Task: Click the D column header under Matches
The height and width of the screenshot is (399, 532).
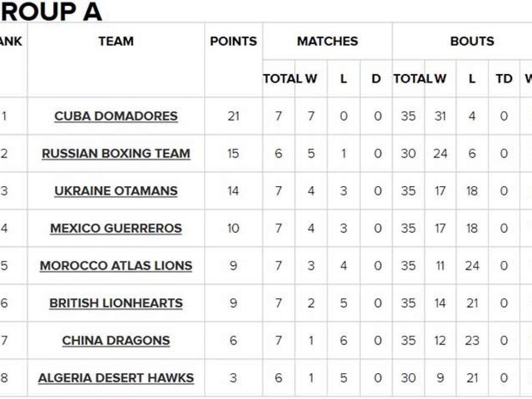Action: (376, 79)
